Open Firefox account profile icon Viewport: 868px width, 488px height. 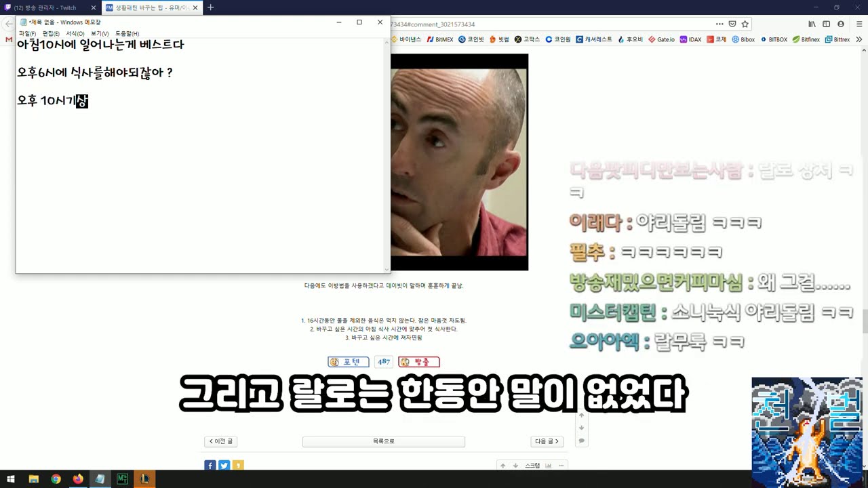(x=841, y=24)
